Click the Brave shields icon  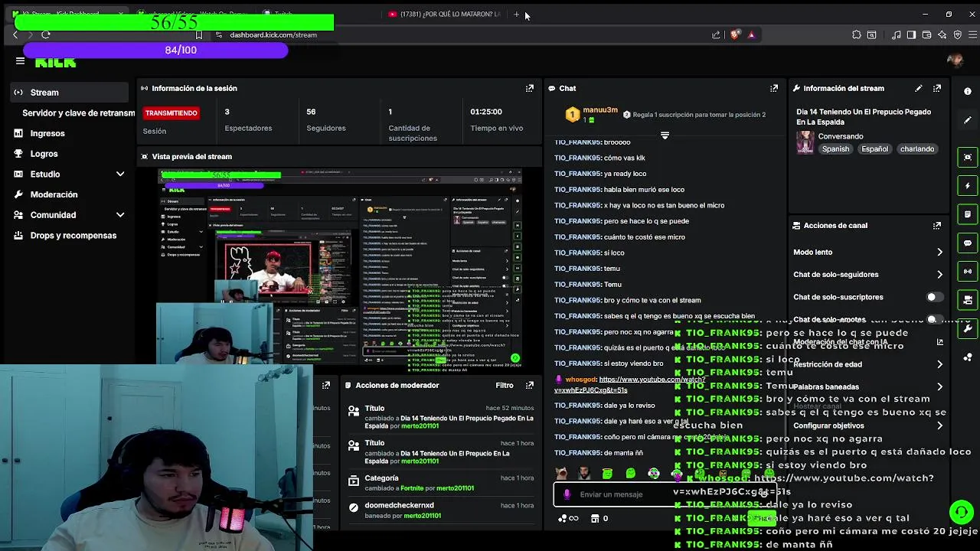coord(735,34)
